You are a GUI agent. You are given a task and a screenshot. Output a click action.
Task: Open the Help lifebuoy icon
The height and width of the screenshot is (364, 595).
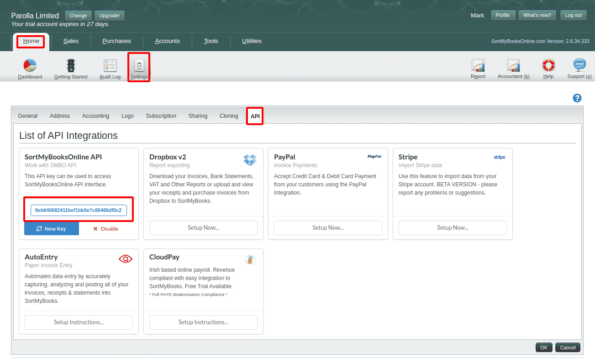[x=548, y=66]
